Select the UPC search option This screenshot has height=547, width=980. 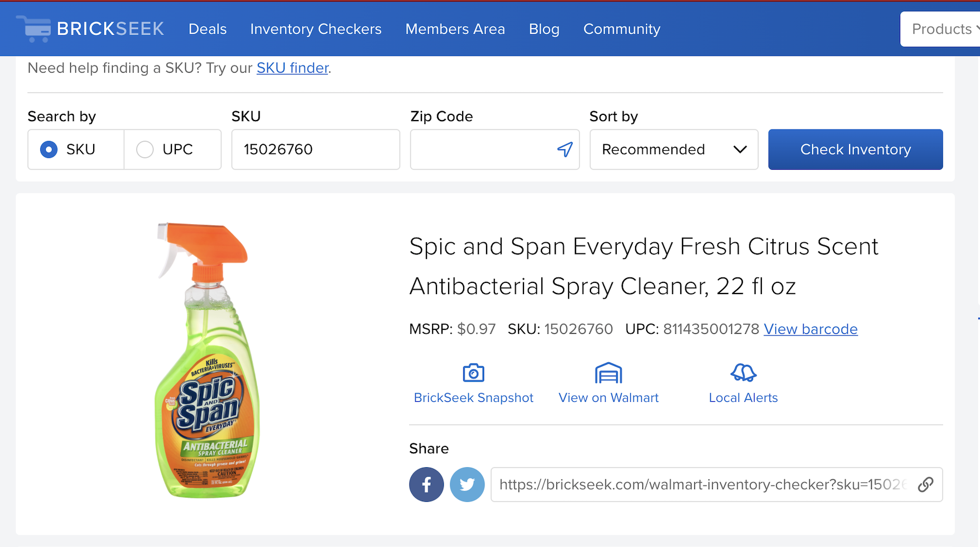click(145, 150)
